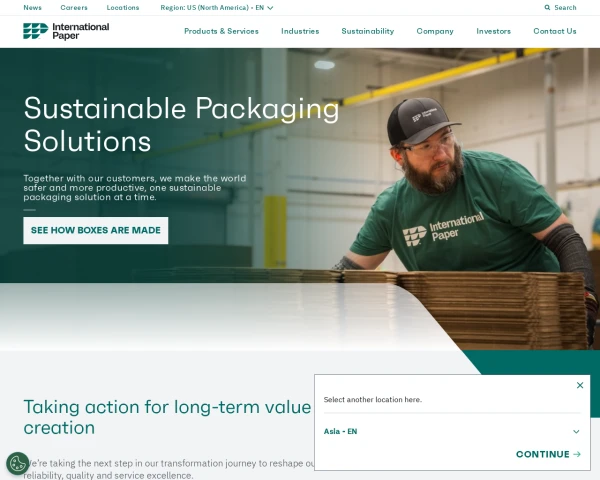
Task: Open the Contact Us page
Action: tap(554, 31)
